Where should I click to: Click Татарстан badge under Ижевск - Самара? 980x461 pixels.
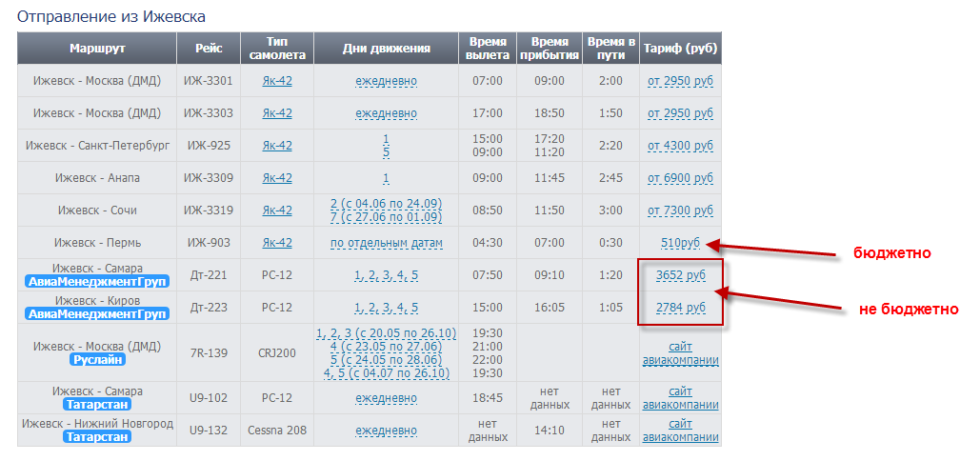[x=97, y=405]
